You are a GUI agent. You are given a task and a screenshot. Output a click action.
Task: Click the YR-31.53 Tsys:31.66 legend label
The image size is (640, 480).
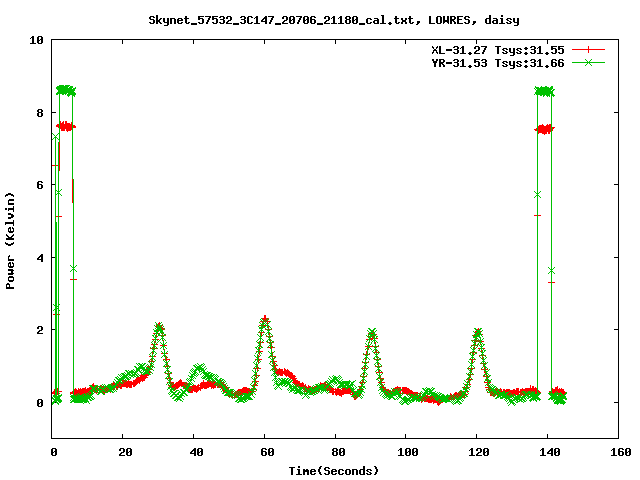(498, 63)
